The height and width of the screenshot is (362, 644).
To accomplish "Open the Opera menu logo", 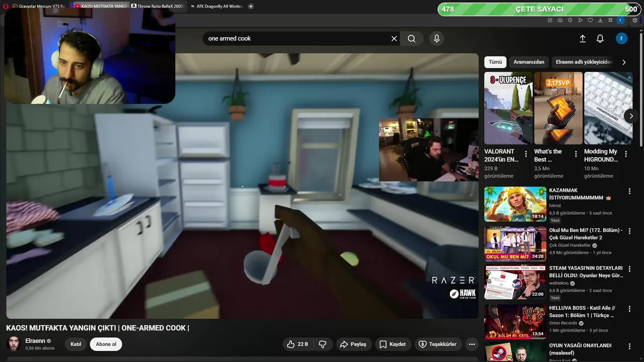I will click(5, 6).
